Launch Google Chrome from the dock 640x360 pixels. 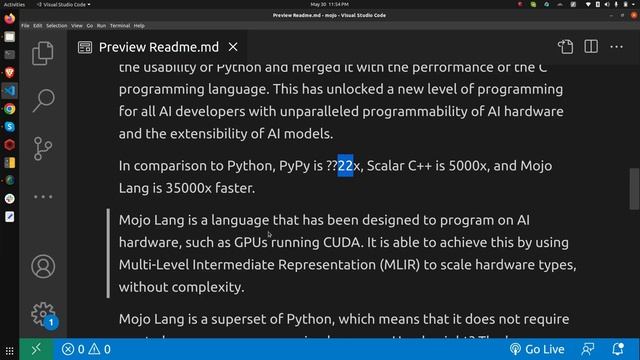9,109
